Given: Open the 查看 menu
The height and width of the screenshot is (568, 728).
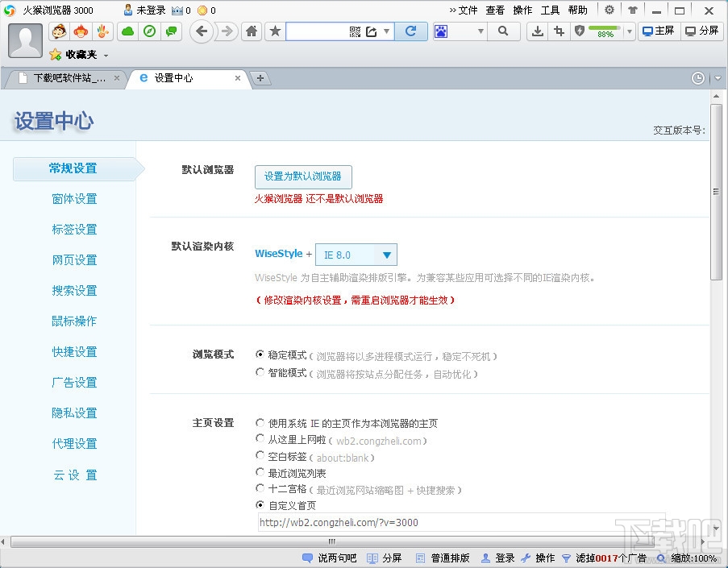Looking at the screenshot, I should [495, 10].
